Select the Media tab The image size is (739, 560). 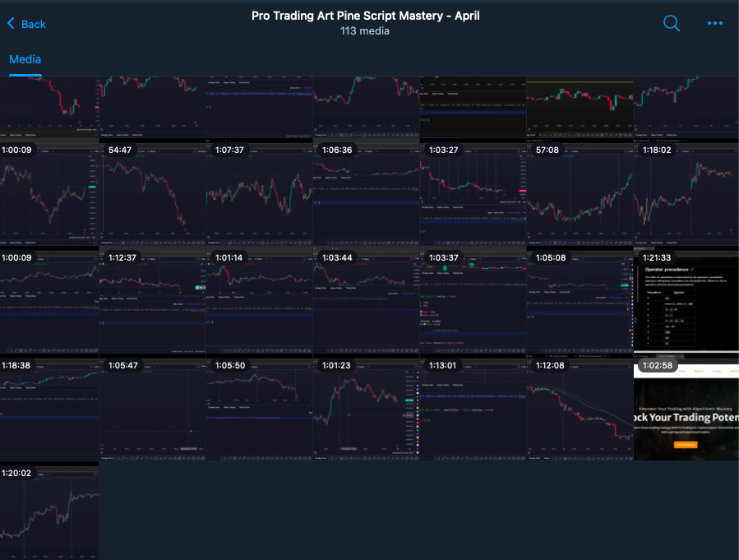[x=25, y=59]
